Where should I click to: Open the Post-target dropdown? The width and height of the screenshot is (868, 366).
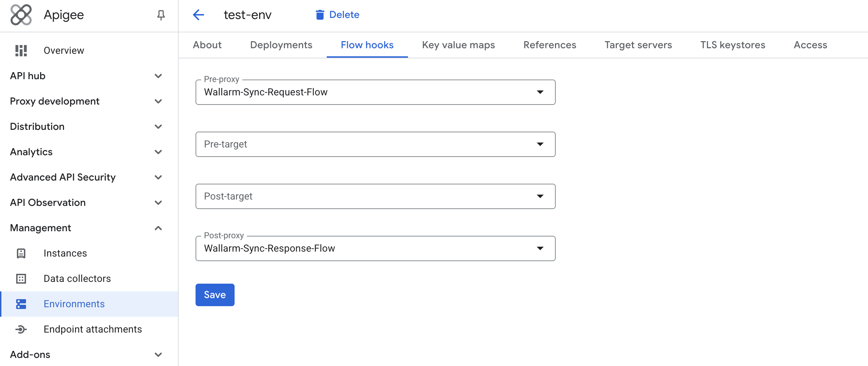pyautogui.click(x=541, y=196)
